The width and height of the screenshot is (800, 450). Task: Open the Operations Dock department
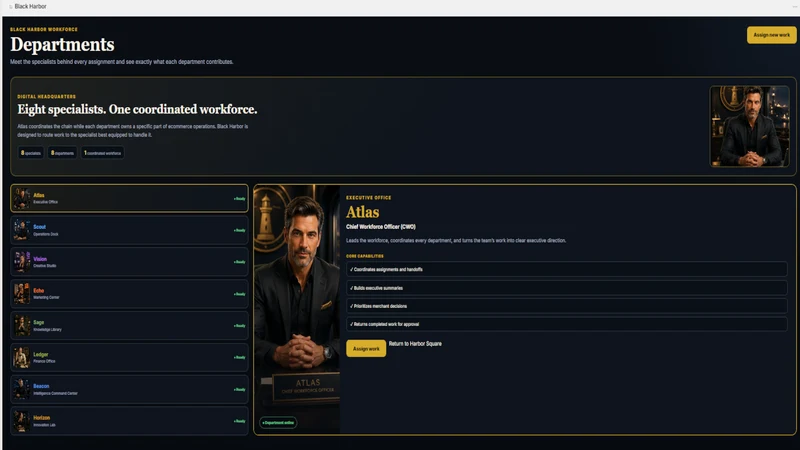click(129, 230)
